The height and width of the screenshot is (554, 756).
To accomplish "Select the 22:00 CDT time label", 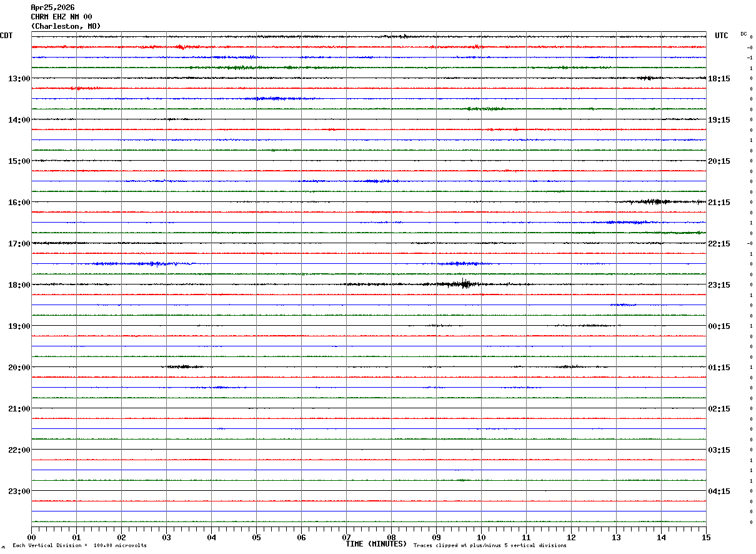I will [19, 450].
